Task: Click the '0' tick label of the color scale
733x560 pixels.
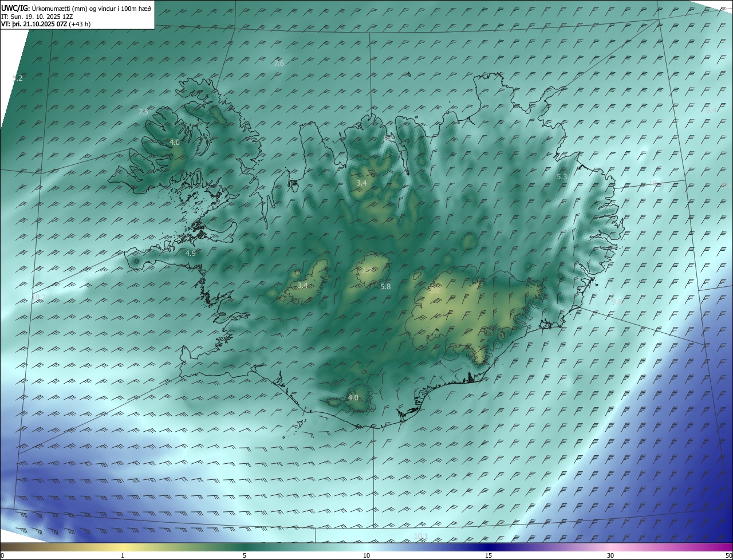Action: [2, 555]
